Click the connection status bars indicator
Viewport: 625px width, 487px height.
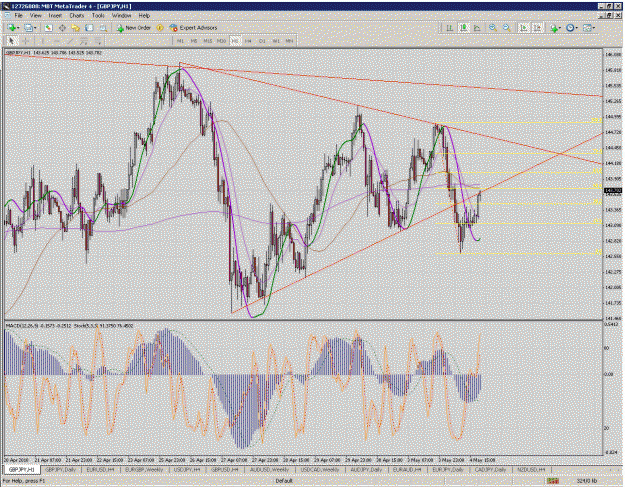[x=553, y=481]
